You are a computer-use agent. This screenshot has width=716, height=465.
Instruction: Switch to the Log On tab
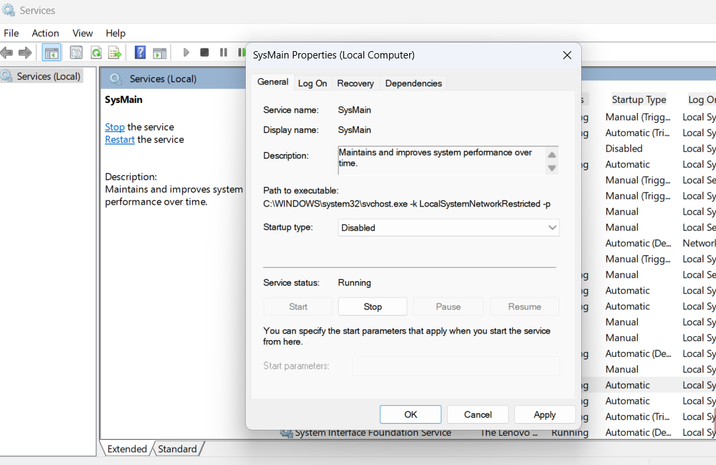(312, 84)
